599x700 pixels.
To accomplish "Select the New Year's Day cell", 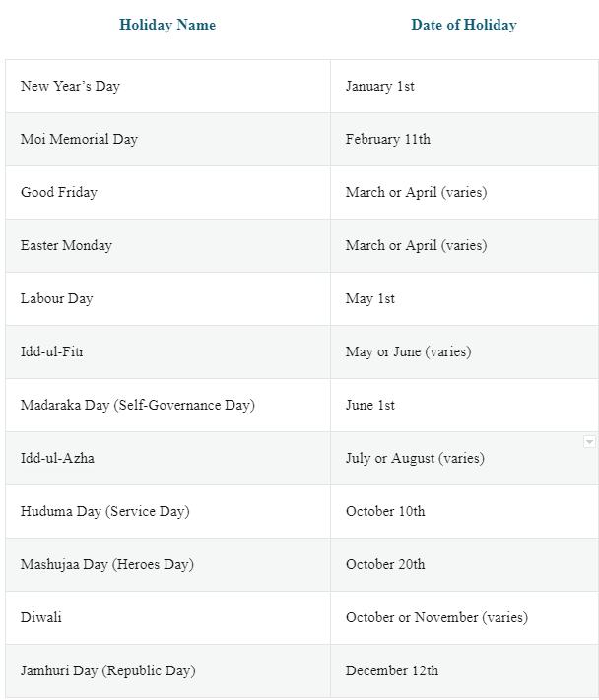I will coord(70,86).
